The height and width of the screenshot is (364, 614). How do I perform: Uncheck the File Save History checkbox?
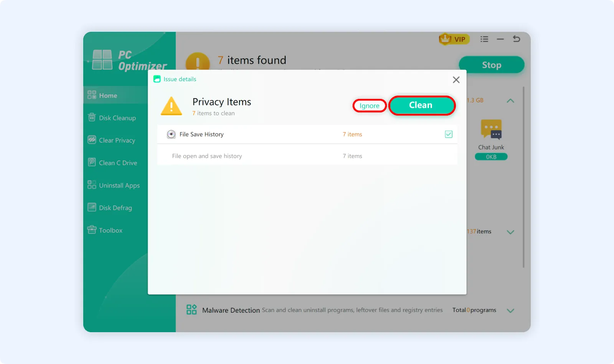tap(449, 134)
